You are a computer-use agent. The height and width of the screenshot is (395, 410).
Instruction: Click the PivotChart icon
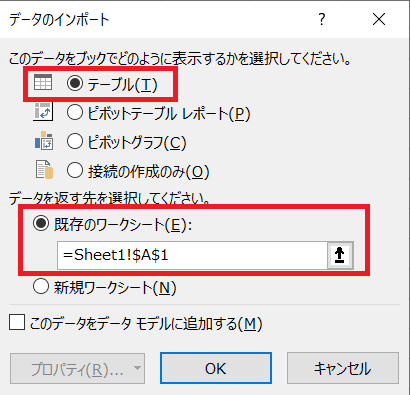coord(44,141)
